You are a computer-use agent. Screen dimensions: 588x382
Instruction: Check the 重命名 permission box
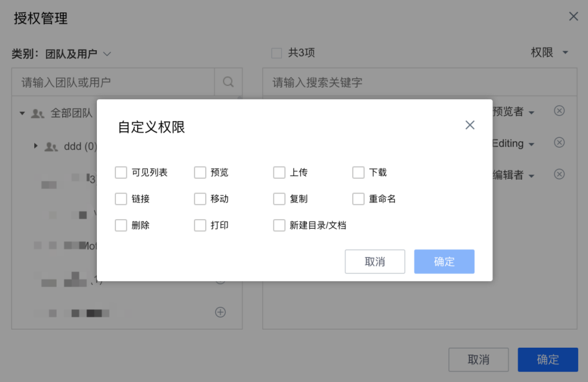(x=358, y=199)
